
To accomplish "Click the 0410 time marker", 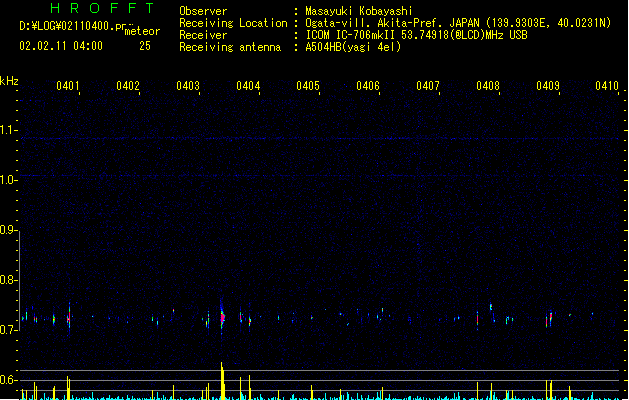I will (607, 86).
